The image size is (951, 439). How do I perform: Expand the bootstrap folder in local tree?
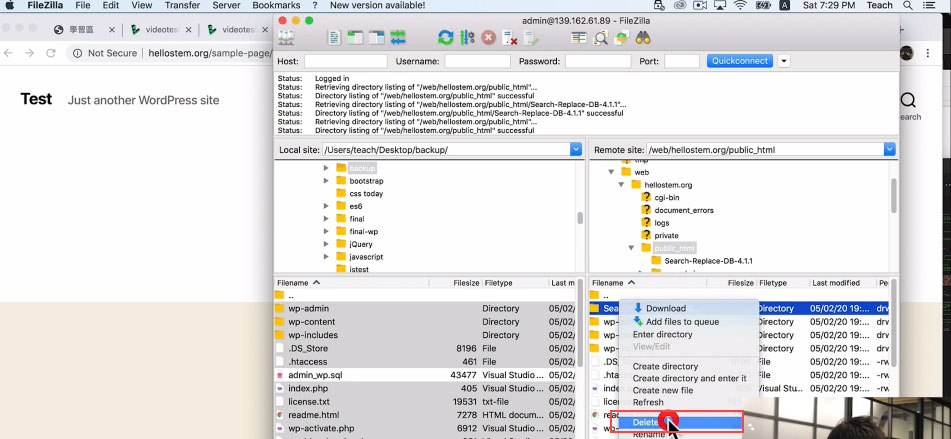point(326,181)
